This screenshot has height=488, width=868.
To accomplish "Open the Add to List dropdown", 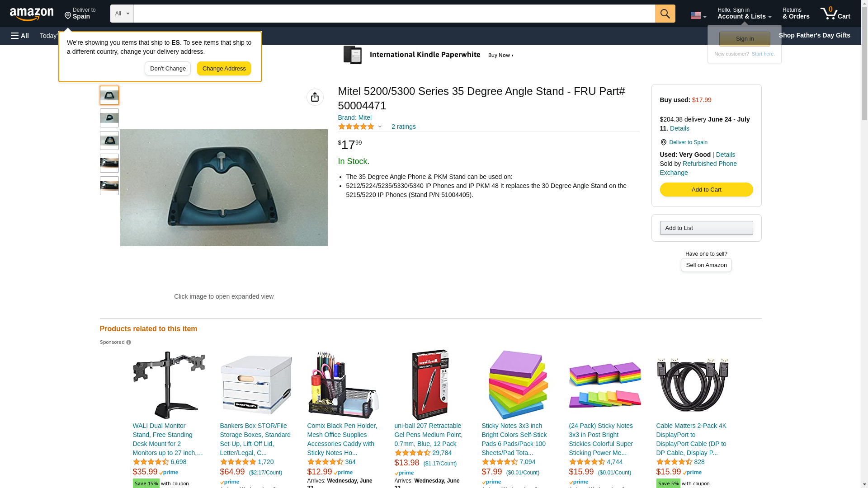I will (x=706, y=228).
